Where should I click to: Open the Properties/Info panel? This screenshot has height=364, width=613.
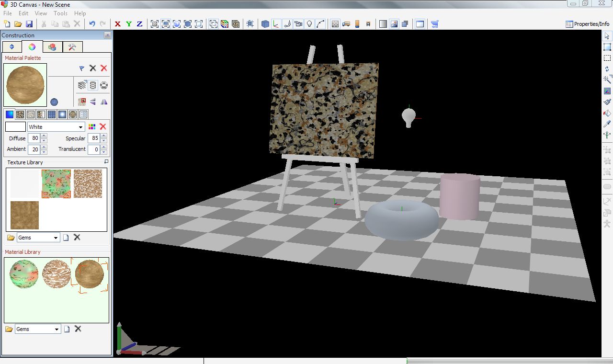coord(588,24)
